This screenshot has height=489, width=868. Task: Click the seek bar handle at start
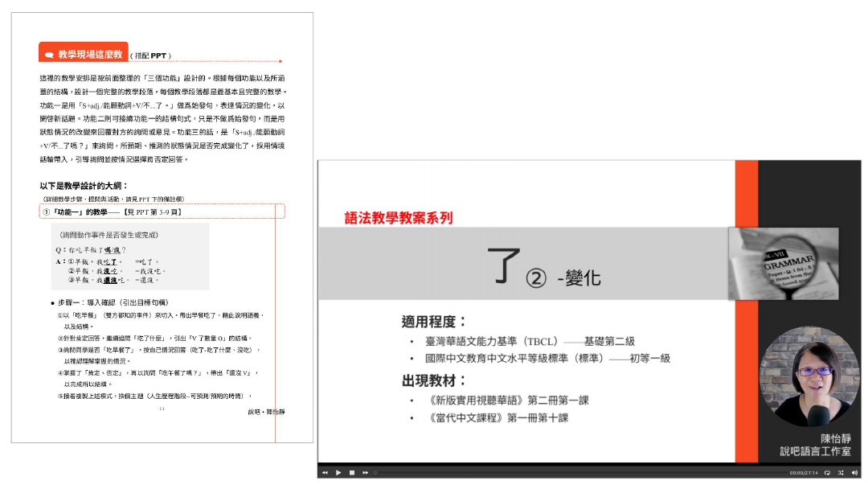pyautogui.click(x=376, y=473)
